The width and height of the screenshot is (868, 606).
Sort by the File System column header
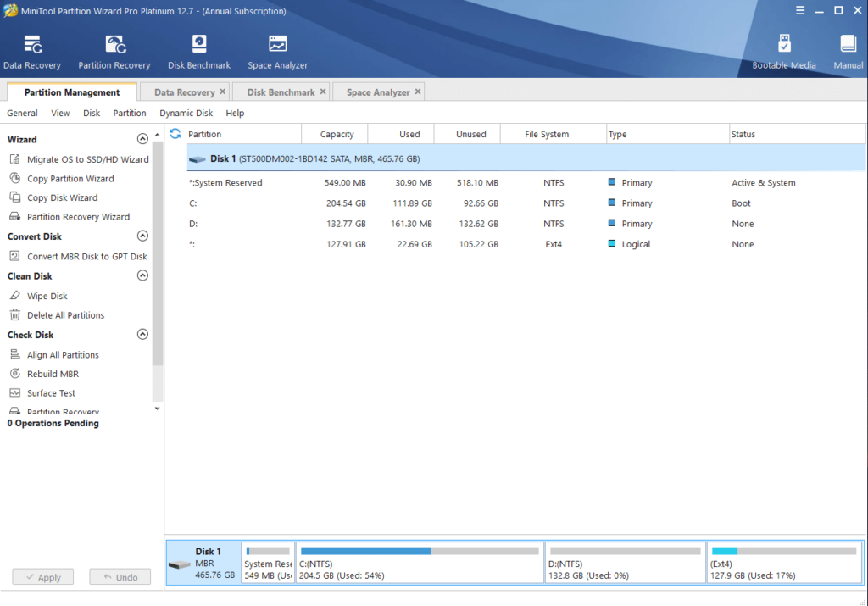553,134
